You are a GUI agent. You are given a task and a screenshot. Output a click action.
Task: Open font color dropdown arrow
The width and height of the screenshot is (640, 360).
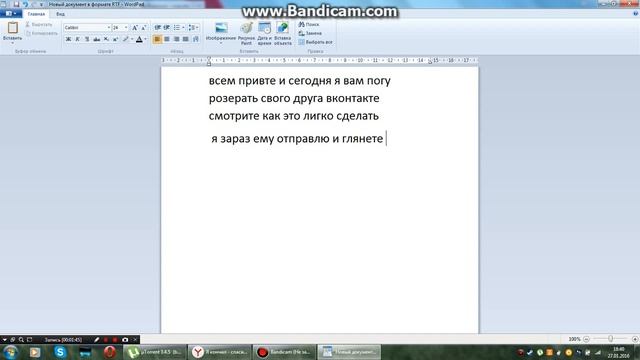pyautogui.click(x=146, y=39)
